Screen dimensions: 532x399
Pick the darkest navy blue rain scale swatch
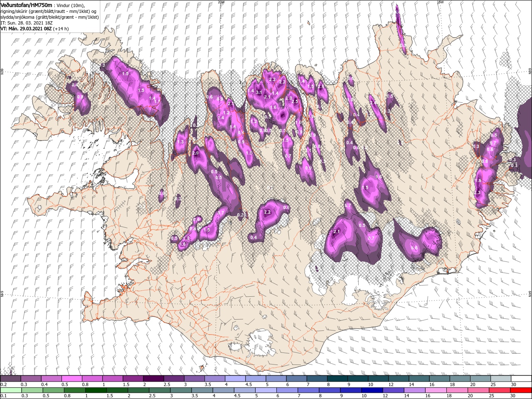(372, 390)
